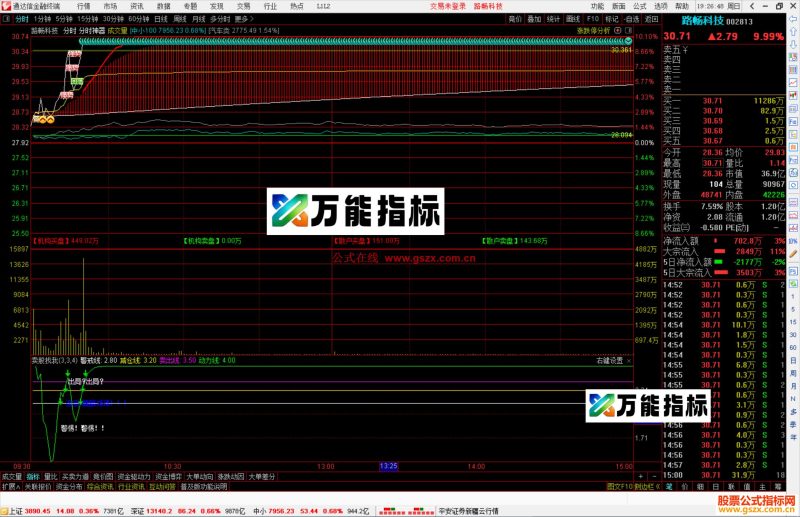The height and width of the screenshot is (517, 800).
Task: Switch to the 1分钟 period tab
Action: coord(42,19)
